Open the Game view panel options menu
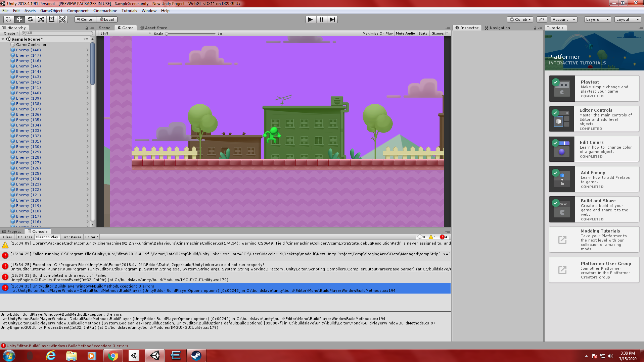The width and height of the screenshot is (644, 362). (448, 28)
